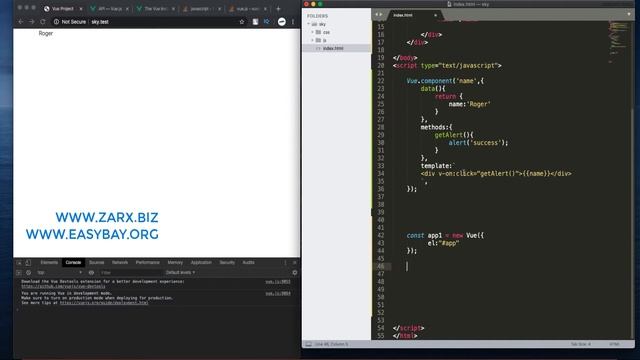Switch to the 'The Vue In...' browser tab

156,9
